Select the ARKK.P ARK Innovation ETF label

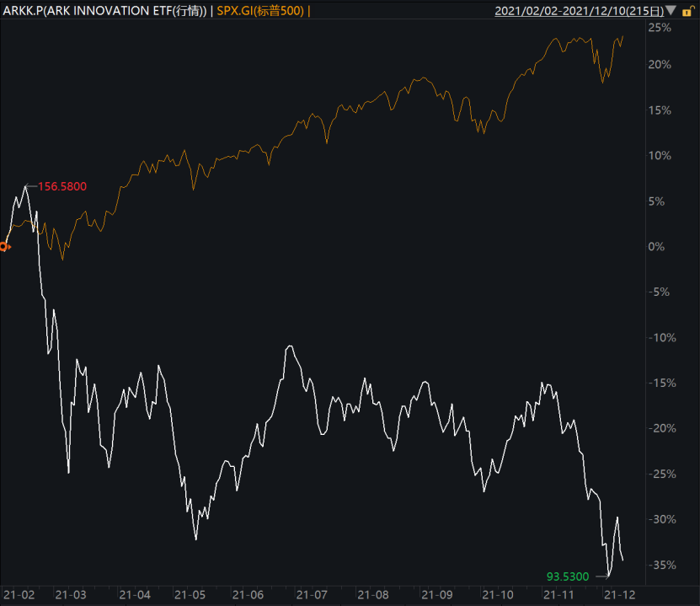[104, 11]
